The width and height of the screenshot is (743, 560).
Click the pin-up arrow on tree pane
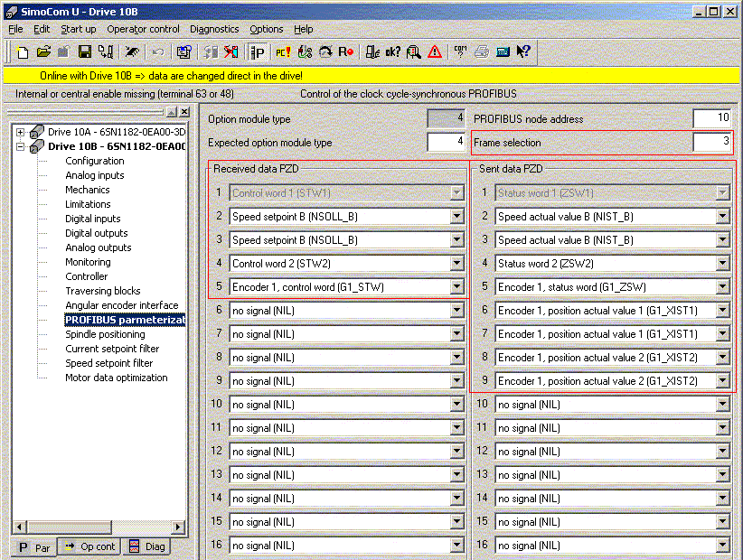(172, 112)
